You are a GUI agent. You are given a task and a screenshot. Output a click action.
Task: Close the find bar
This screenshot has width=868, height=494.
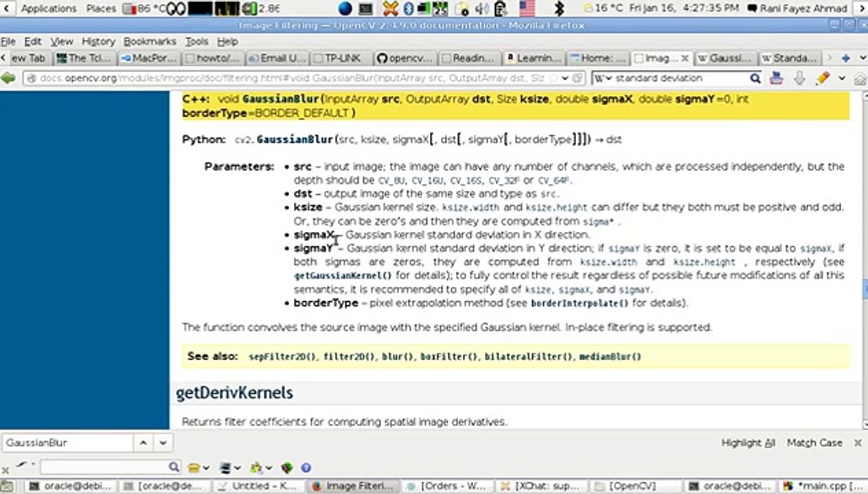tap(857, 443)
